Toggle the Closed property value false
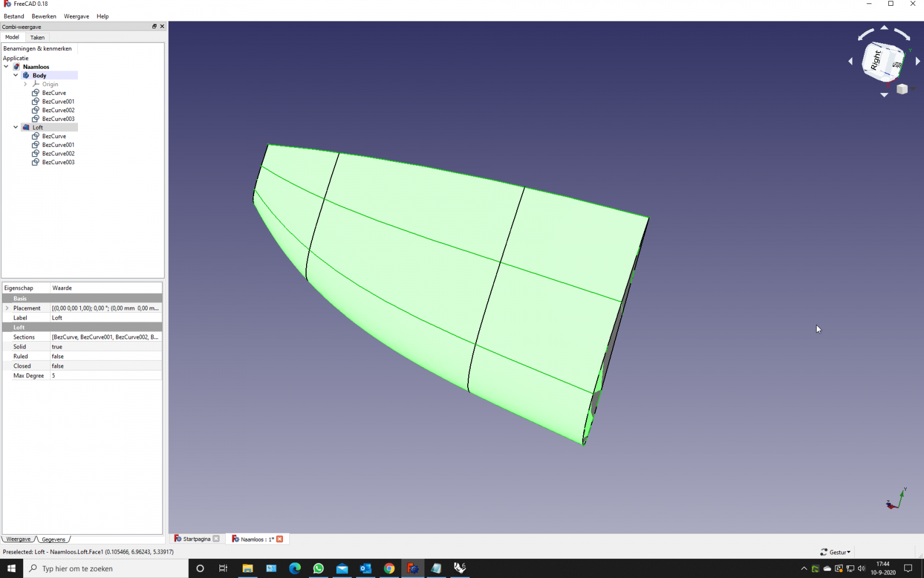Viewport: 924px width, 578px height. (106, 366)
